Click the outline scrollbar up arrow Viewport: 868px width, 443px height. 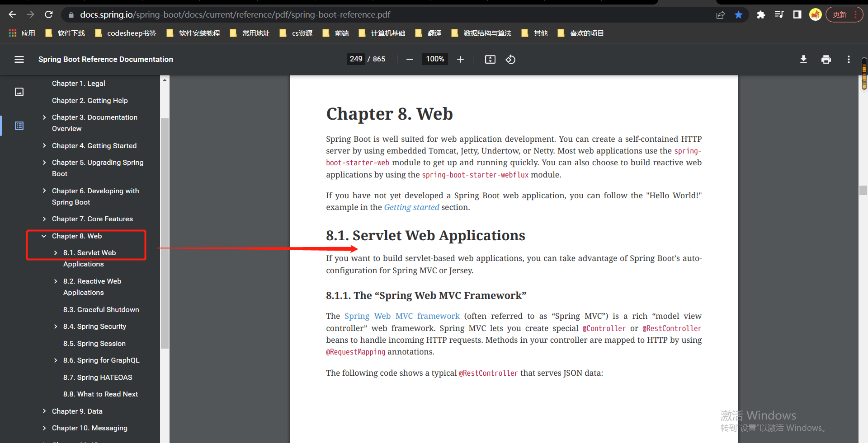coord(165,80)
